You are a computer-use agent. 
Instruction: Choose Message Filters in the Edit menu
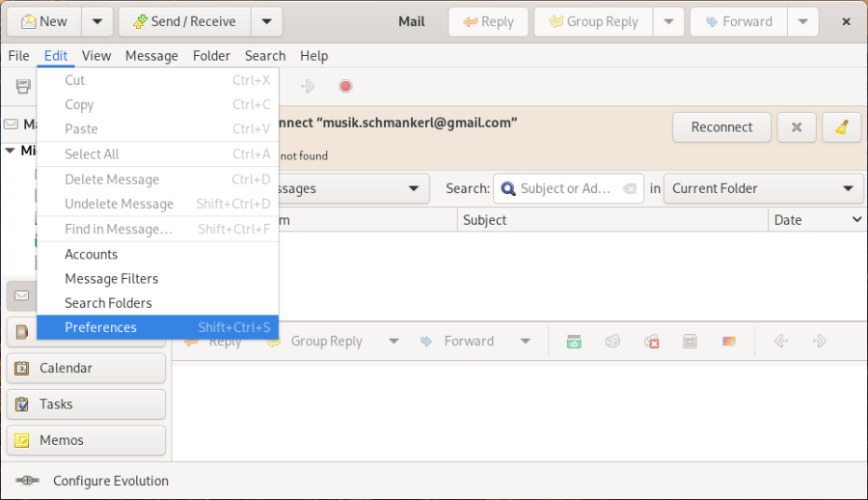point(111,279)
